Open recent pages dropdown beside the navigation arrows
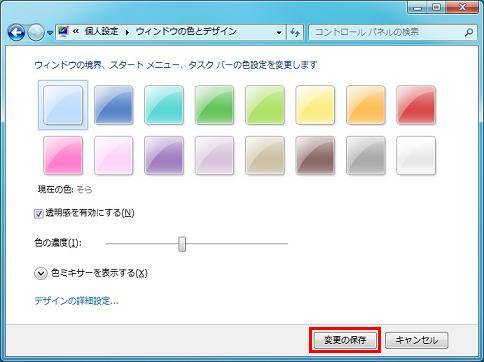This screenshot has height=362, width=484. [50, 33]
